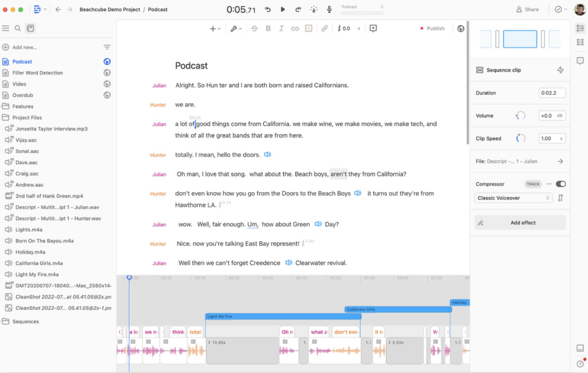Toggle bold formatting in the toolbar
The image size is (588, 373).
point(268,28)
